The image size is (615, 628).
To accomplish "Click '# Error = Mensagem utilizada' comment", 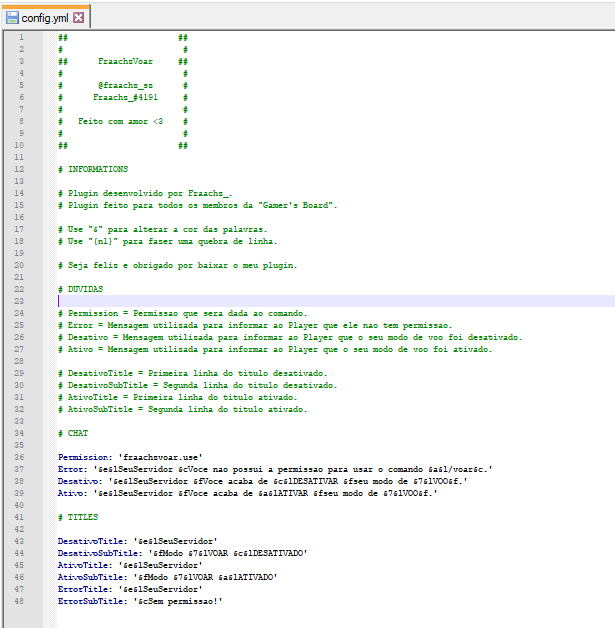I will (x=255, y=325).
